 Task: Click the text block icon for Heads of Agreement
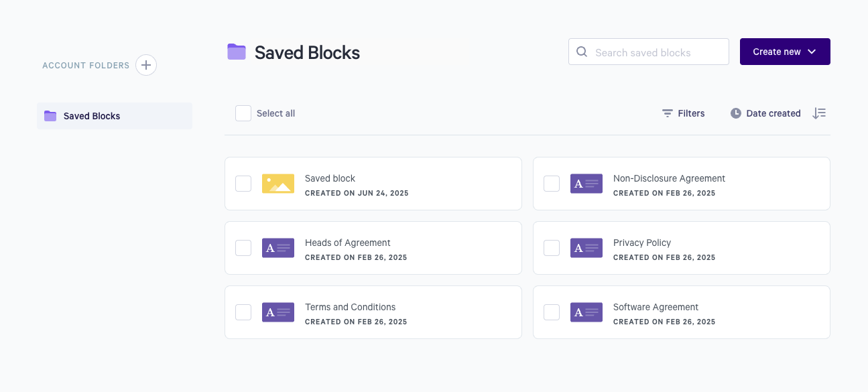pyautogui.click(x=278, y=248)
